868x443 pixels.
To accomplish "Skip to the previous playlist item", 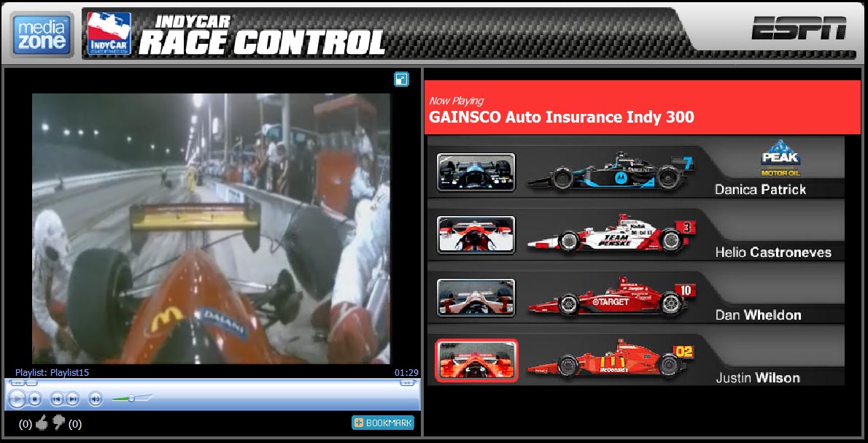I will coord(56,398).
